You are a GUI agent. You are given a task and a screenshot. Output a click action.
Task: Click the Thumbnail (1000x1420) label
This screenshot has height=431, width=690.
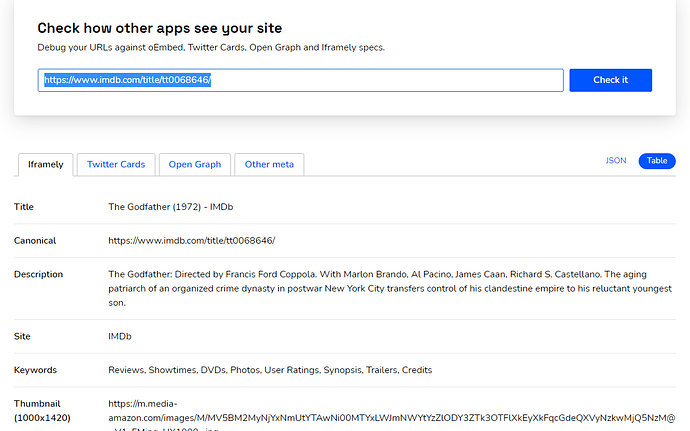42,411
